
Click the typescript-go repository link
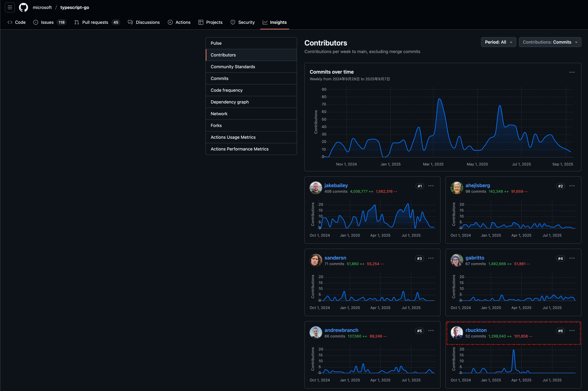pos(75,7)
